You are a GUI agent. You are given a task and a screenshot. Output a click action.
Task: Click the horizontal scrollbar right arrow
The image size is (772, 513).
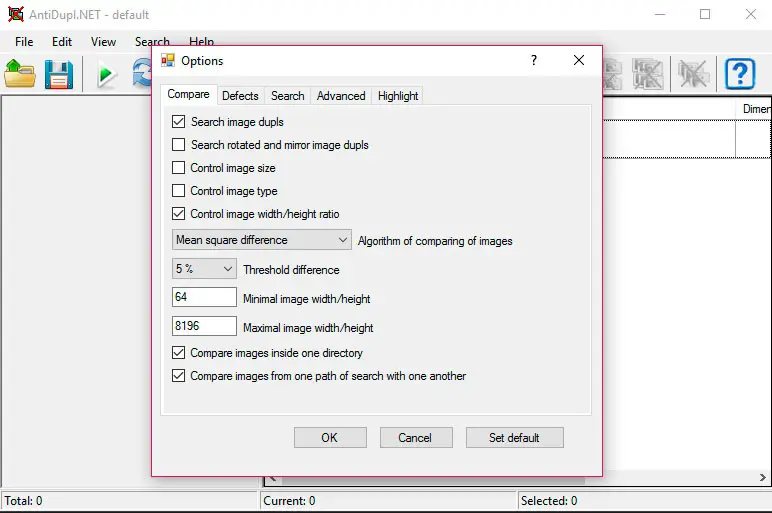tap(762, 478)
